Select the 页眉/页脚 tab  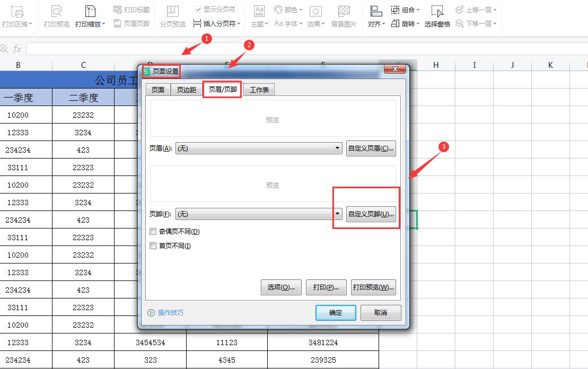tap(223, 89)
